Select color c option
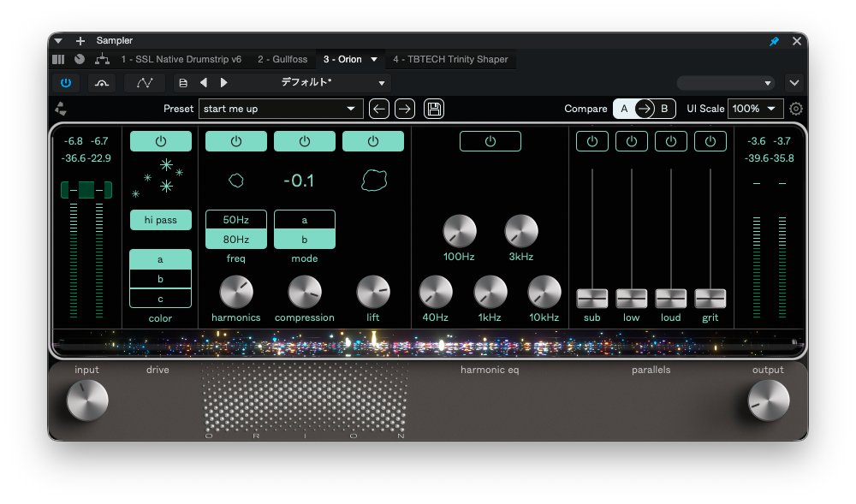Viewport: 856px width, 504px height. [161, 299]
